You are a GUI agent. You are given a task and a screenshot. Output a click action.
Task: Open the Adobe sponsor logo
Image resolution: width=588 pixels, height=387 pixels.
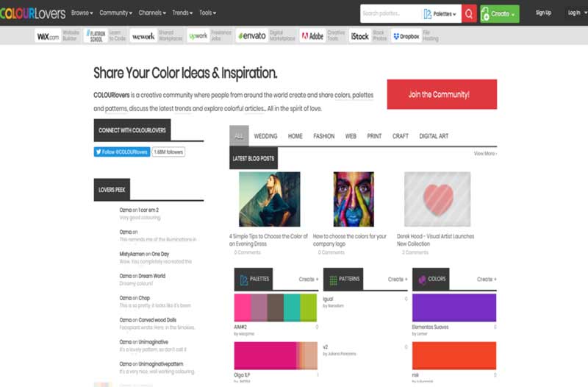(x=312, y=36)
